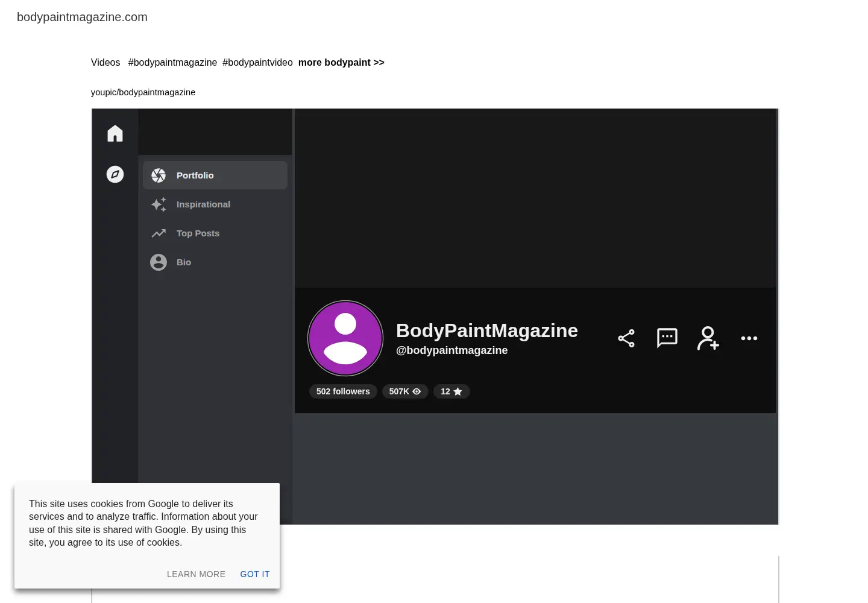Viewport: 868px width, 603px height.
Task: Click the Top Posts trending arrow icon
Action: pos(159,233)
